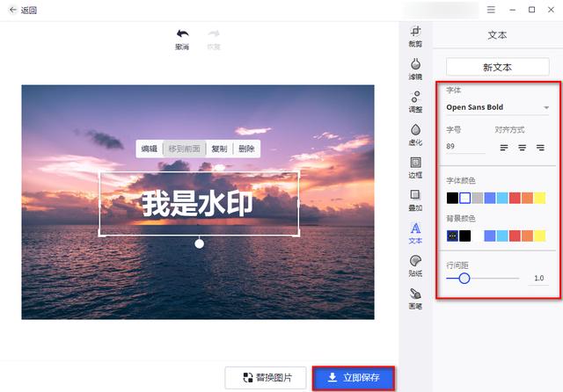This screenshot has width=563, height=392.
Task: Click the 替换图片 button
Action: point(266,378)
